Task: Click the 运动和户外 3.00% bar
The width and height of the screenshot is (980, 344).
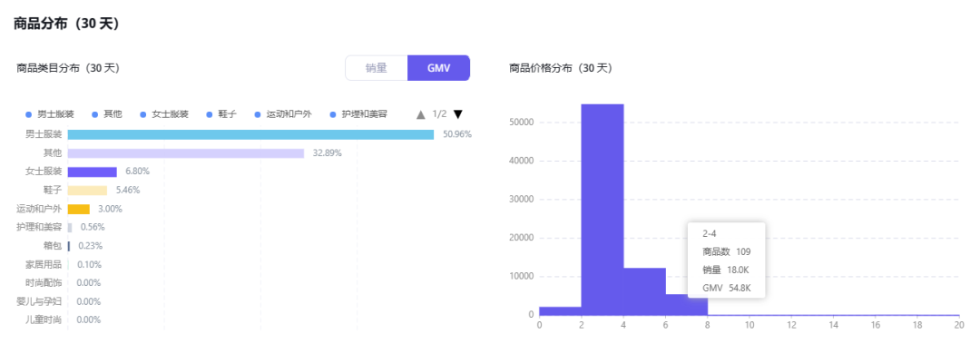Action: click(78, 209)
